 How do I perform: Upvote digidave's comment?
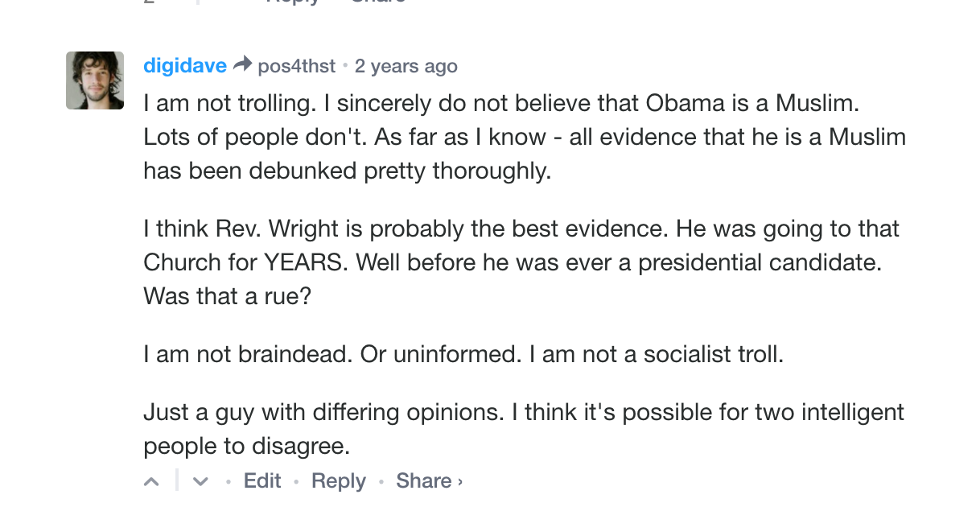click(x=151, y=481)
